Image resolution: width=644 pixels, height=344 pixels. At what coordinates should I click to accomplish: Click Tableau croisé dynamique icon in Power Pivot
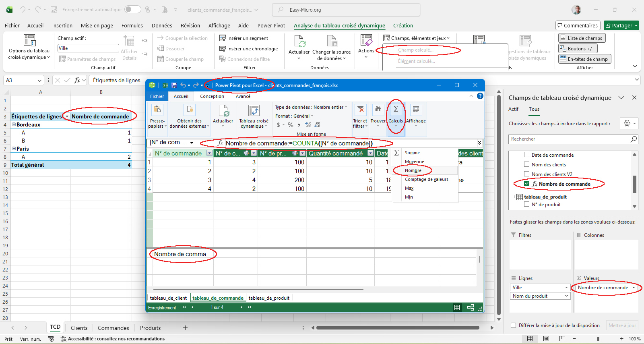(254, 111)
